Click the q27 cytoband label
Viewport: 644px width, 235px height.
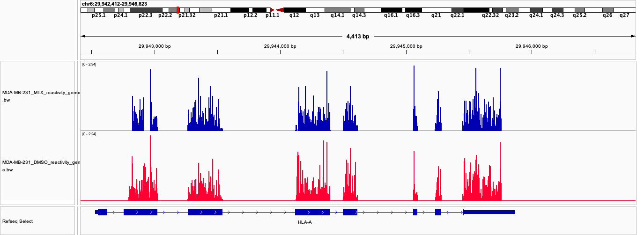[x=624, y=15]
